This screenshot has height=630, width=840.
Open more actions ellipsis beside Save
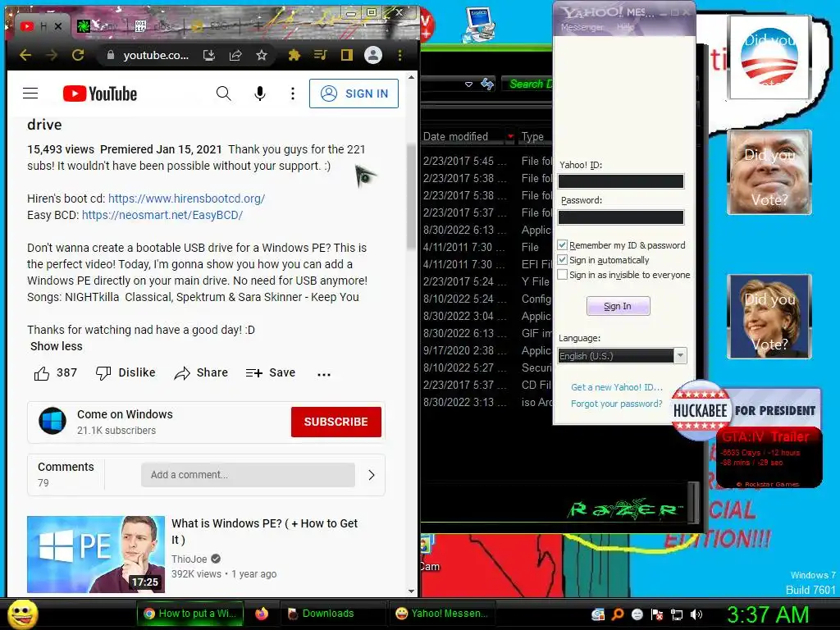click(324, 374)
